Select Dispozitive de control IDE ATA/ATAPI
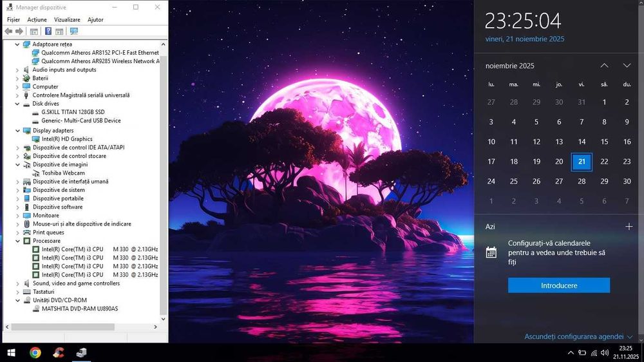 pos(79,148)
